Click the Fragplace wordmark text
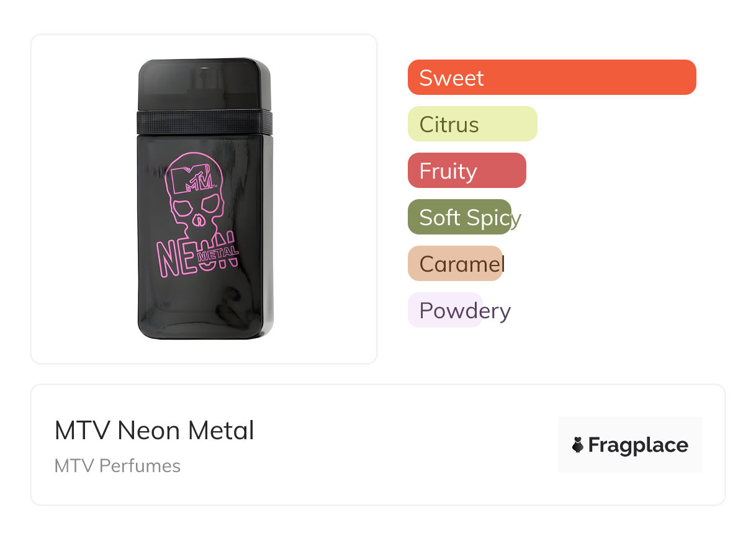This screenshot has height=536, width=756. pos(638,445)
